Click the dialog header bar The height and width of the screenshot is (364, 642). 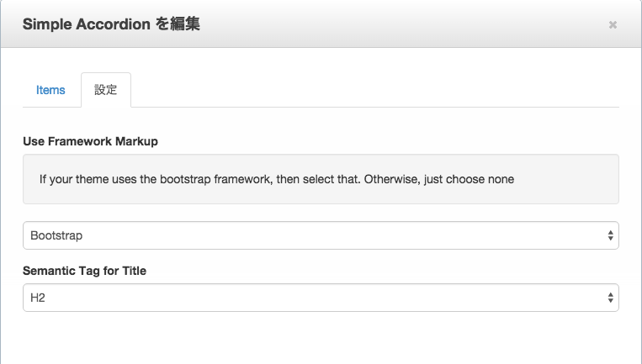(x=321, y=24)
